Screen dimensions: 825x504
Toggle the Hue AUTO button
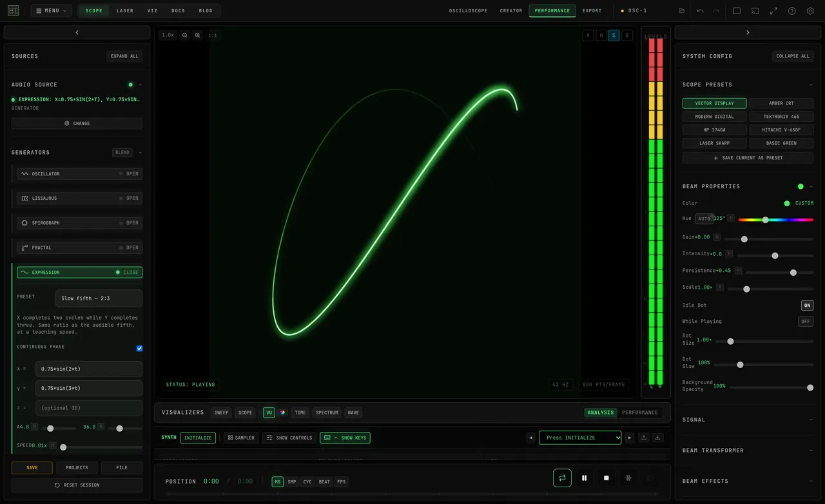[704, 219]
